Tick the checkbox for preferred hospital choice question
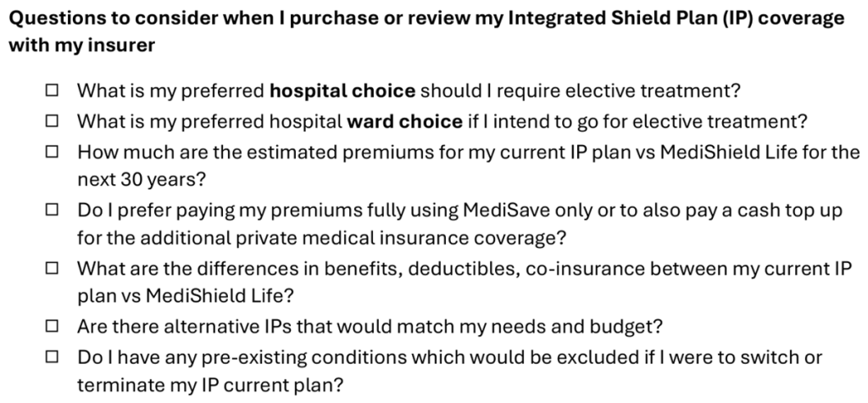This screenshot has height=403, width=868. (52, 90)
